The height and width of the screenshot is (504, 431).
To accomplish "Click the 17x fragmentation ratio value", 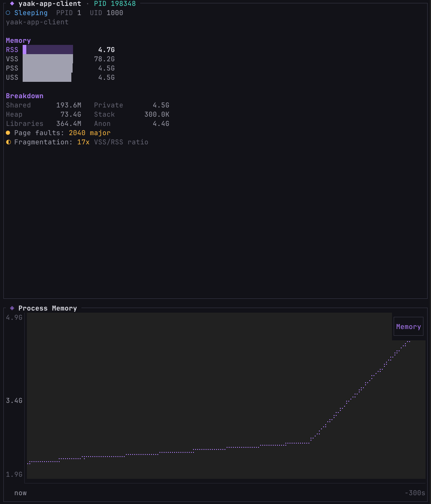I will pos(84,142).
